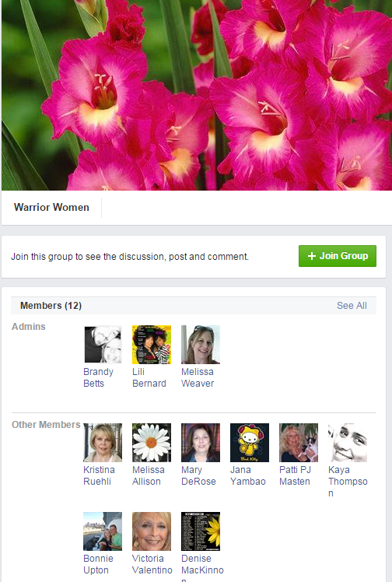
Task: Open Kaya Thompson's profile picture
Action: tap(348, 443)
